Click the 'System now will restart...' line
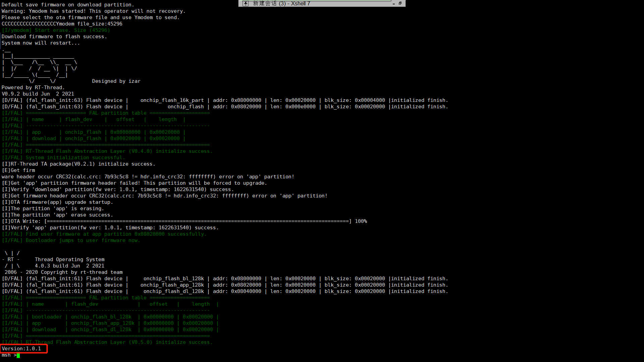644x362 pixels. [41, 43]
